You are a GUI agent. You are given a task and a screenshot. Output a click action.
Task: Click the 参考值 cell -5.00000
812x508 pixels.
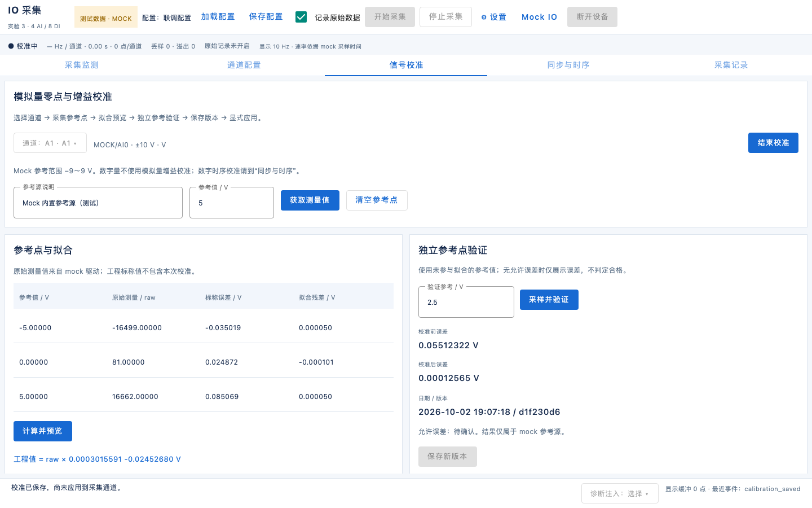(x=36, y=328)
